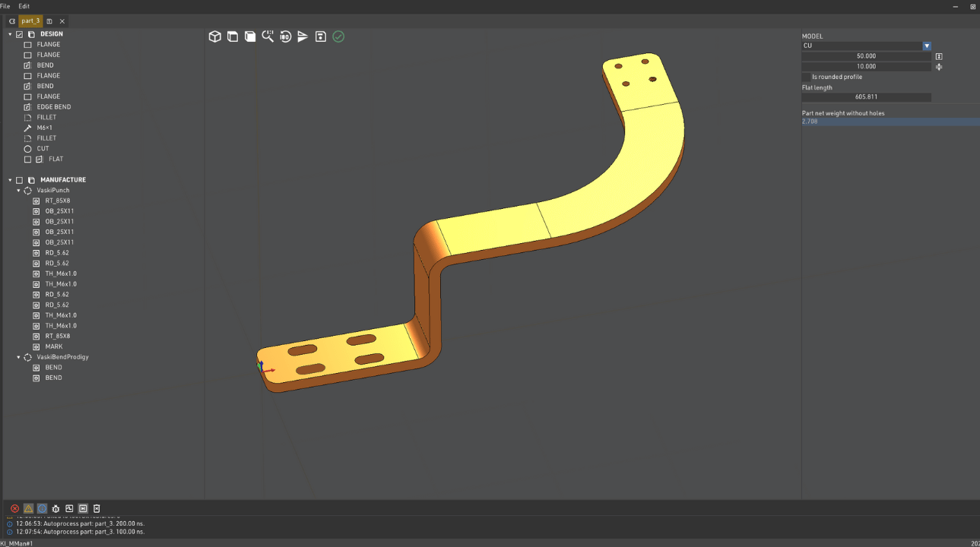The height and width of the screenshot is (547, 980).
Task: Save the part with the diskette icon
Action: coord(321,36)
